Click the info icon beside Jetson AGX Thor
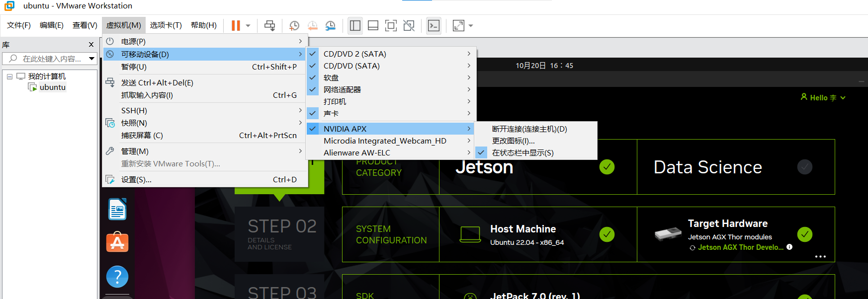868x299 pixels. 789,247
